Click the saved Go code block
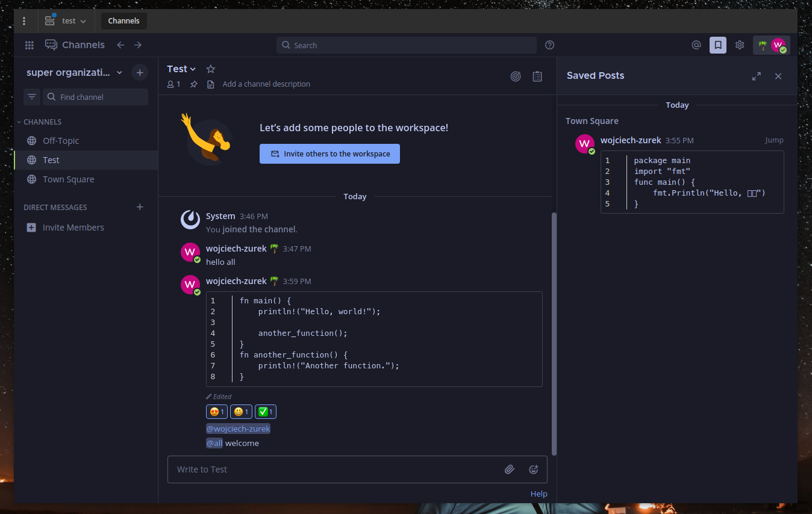The width and height of the screenshot is (812, 514). point(692,182)
